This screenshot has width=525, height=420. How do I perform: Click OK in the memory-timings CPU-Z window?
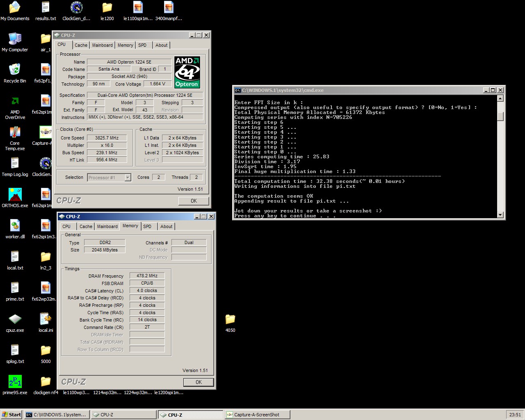click(x=199, y=382)
